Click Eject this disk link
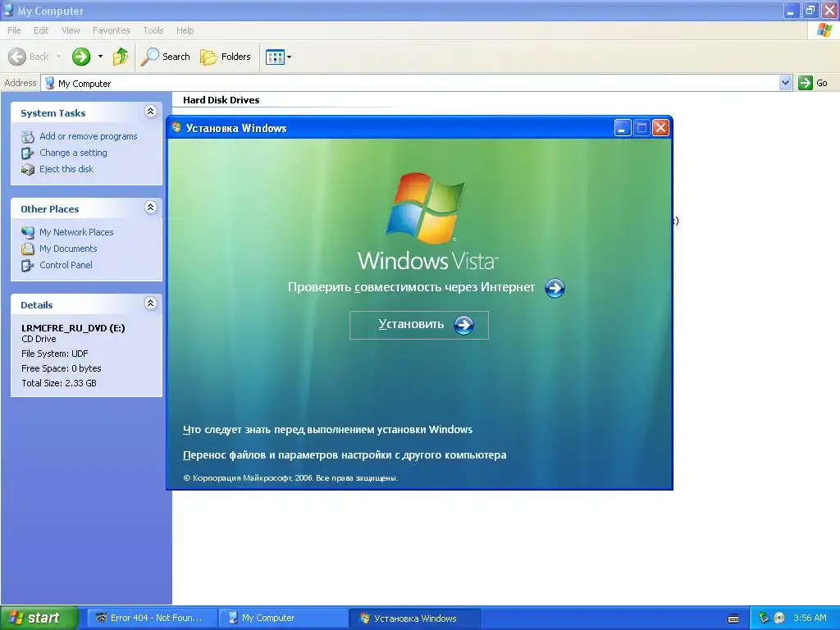 tap(66, 169)
